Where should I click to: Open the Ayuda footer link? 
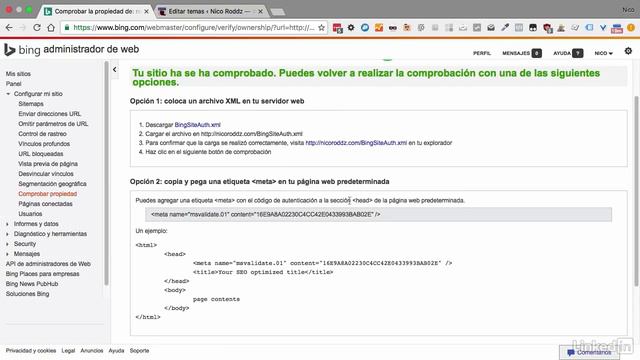click(116, 351)
